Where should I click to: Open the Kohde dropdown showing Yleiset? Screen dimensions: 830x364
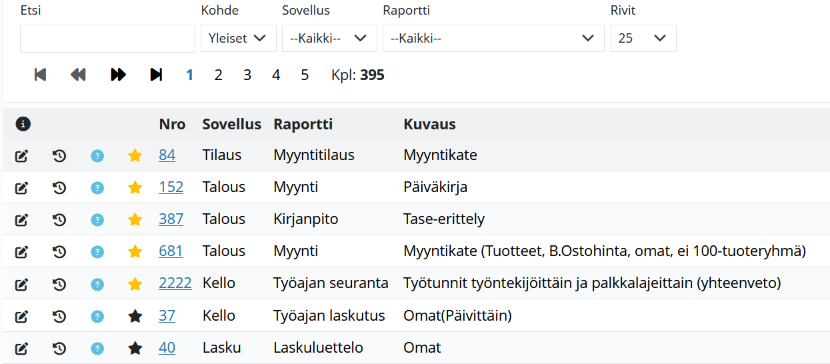(239, 38)
